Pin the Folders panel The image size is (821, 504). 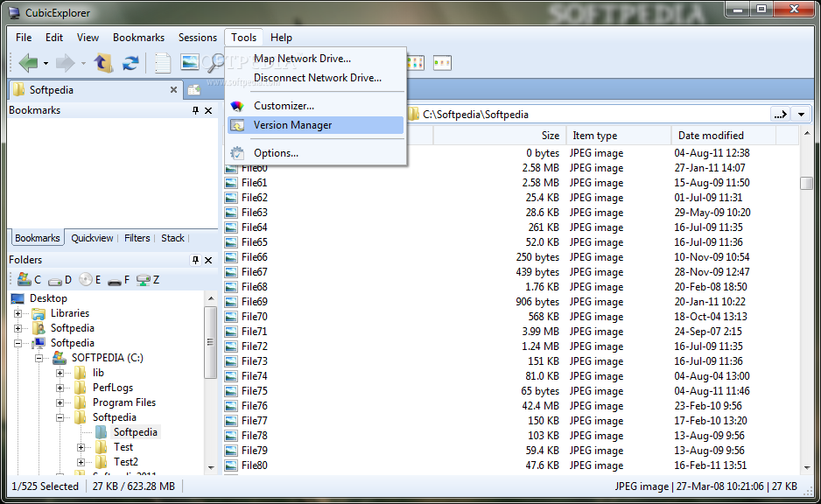[x=195, y=260]
